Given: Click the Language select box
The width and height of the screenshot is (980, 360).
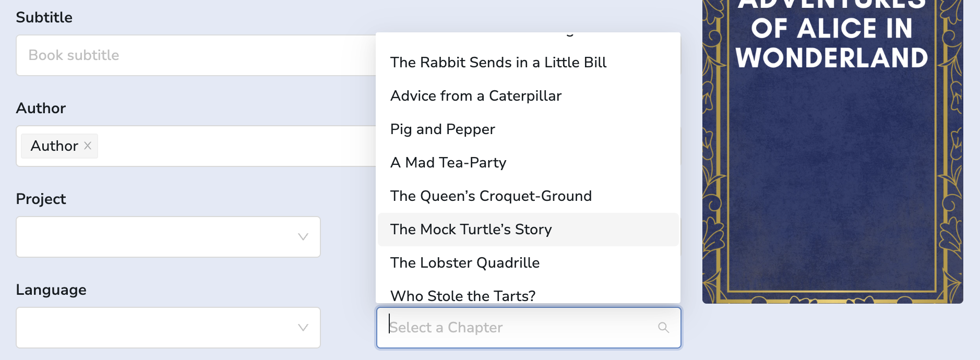Looking at the screenshot, I should 157,328.
